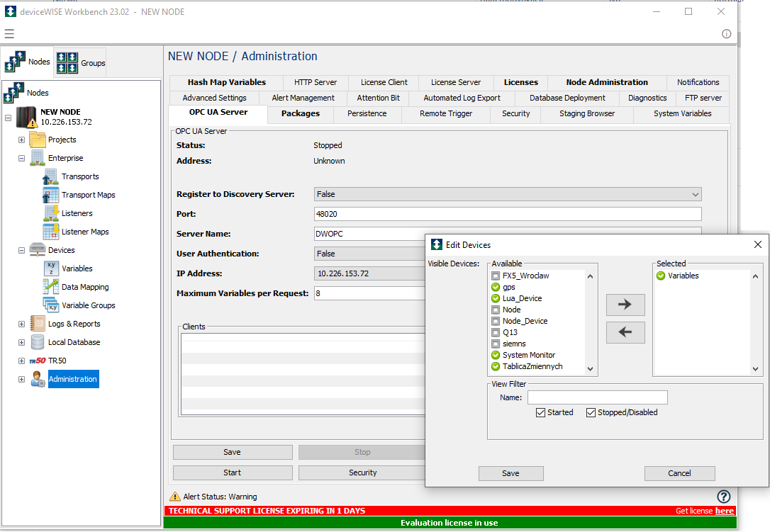Open the System Variables tab
The width and height of the screenshot is (770, 532).
click(x=682, y=113)
